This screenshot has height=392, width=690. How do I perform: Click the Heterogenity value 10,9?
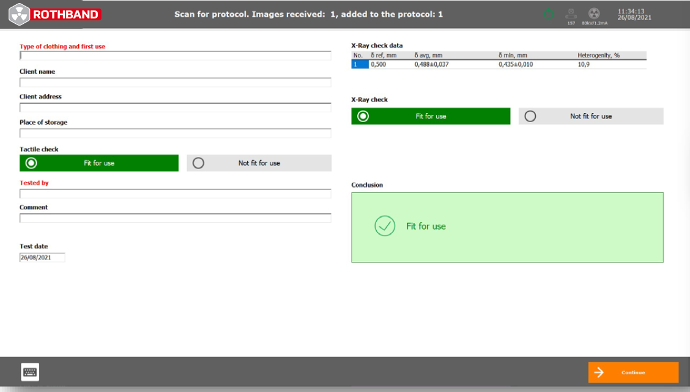pos(584,64)
